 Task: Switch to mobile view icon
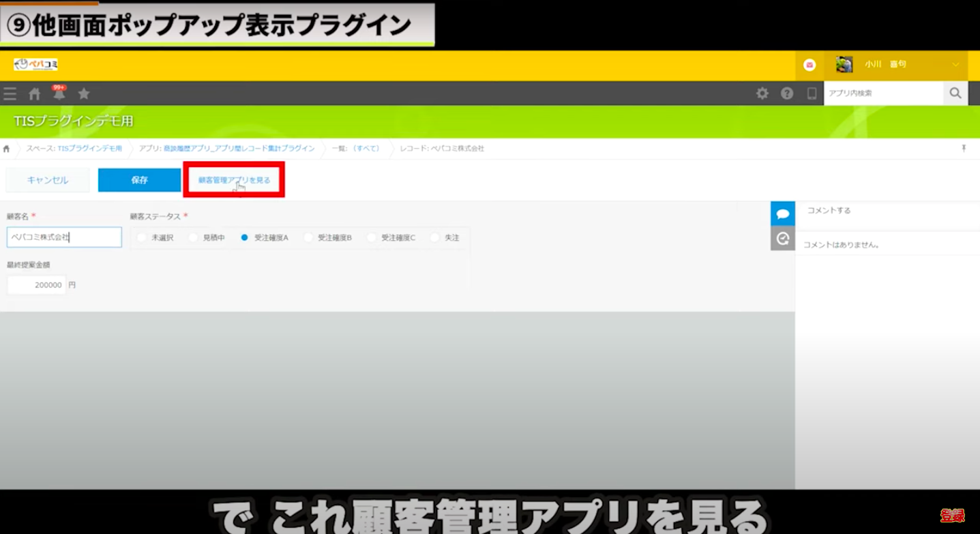812,93
